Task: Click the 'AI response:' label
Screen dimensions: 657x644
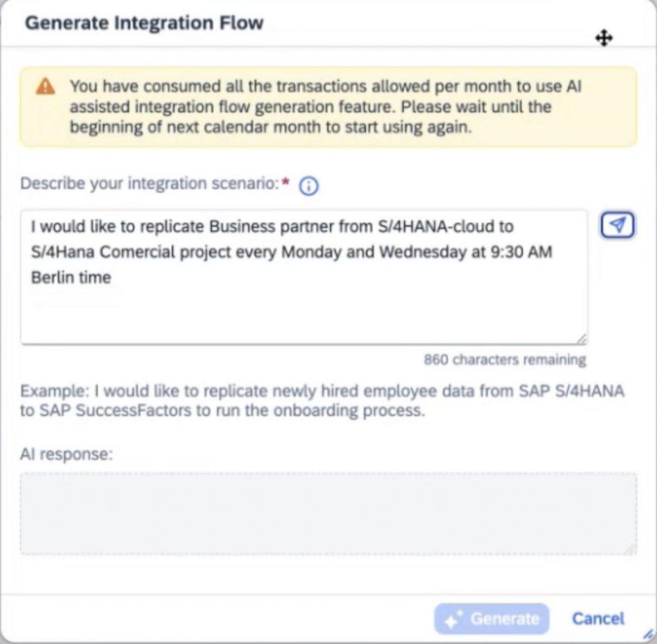Action: click(x=67, y=454)
